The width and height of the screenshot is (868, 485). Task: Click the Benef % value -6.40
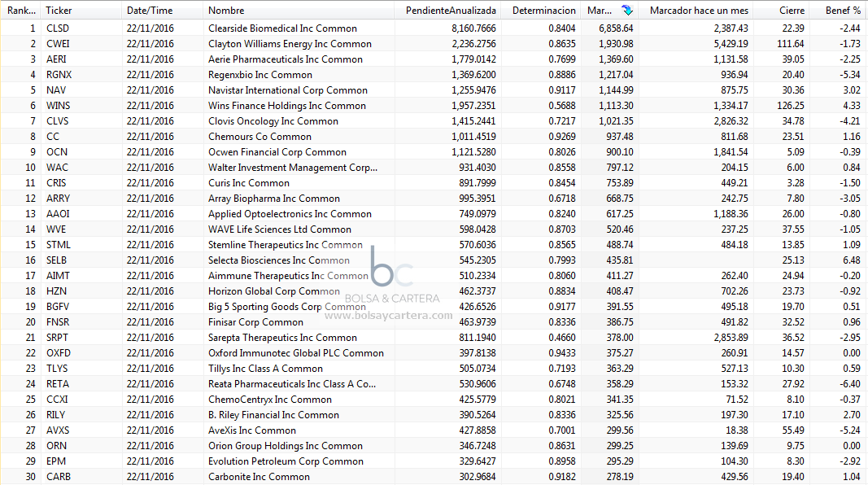(850, 385)
